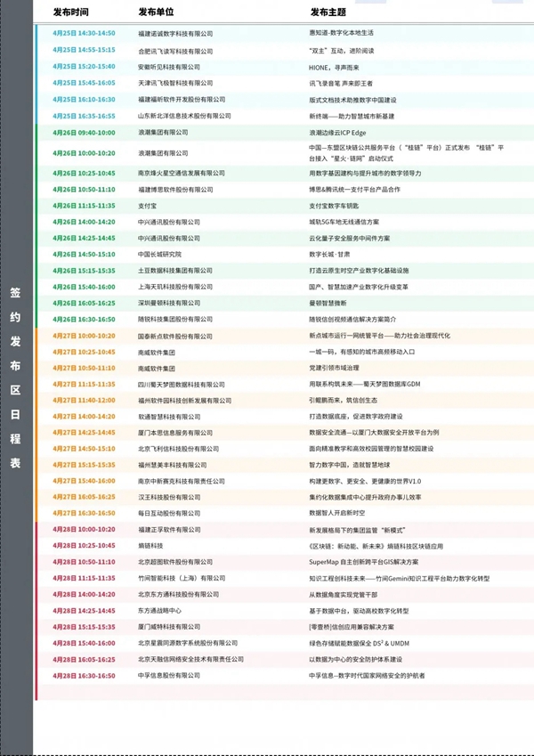Select topic SuperMap 自主创新跨平台GIS解决方案
The image size is (534, 756).
click(363, 562)
